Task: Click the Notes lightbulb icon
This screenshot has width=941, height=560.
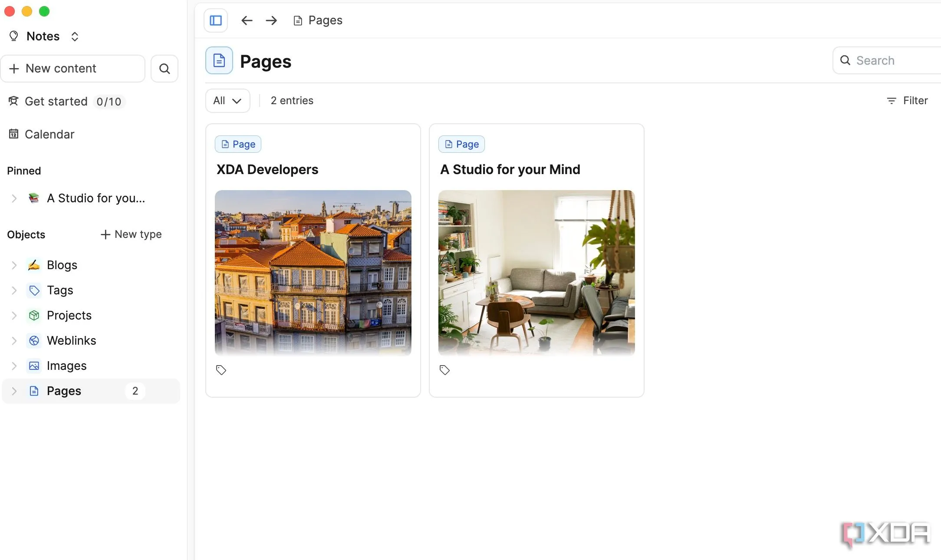Action: [13, 36]
